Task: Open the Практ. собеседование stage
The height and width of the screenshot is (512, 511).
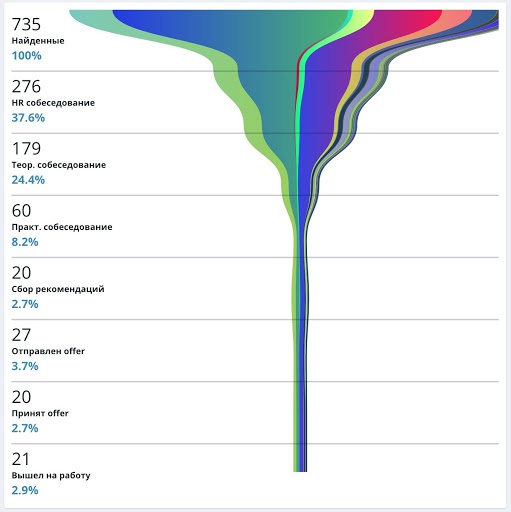Action: coord(62,227)
